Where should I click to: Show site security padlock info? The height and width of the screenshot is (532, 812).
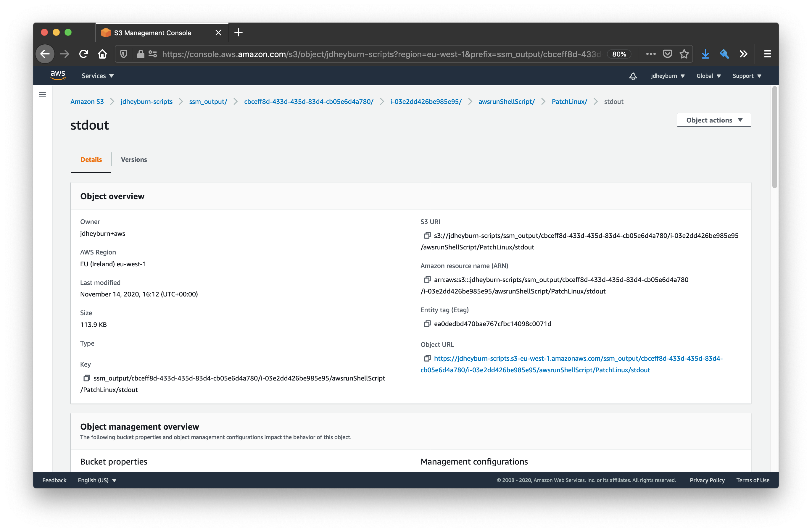pyautogui.click(x=141, y=54)
